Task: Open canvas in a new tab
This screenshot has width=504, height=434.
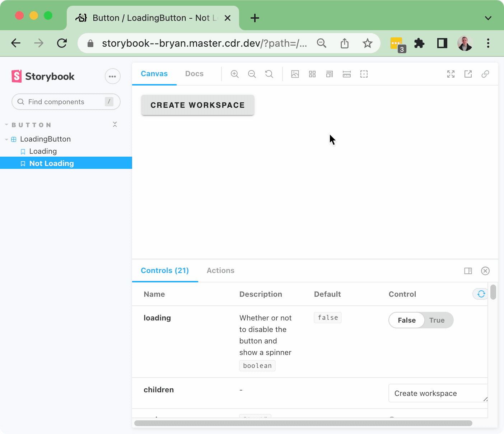Action: click(468, 74)
